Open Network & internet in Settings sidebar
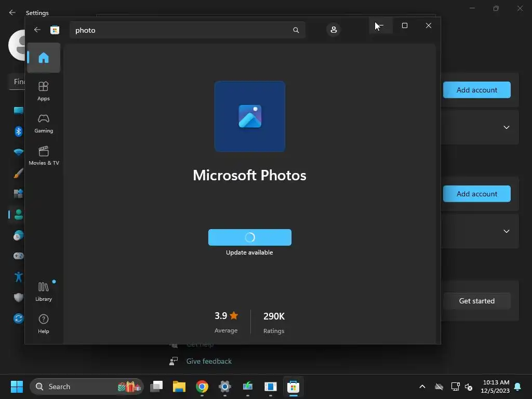The height and width of the screenshot is (399, 532). tap(18, 152)
